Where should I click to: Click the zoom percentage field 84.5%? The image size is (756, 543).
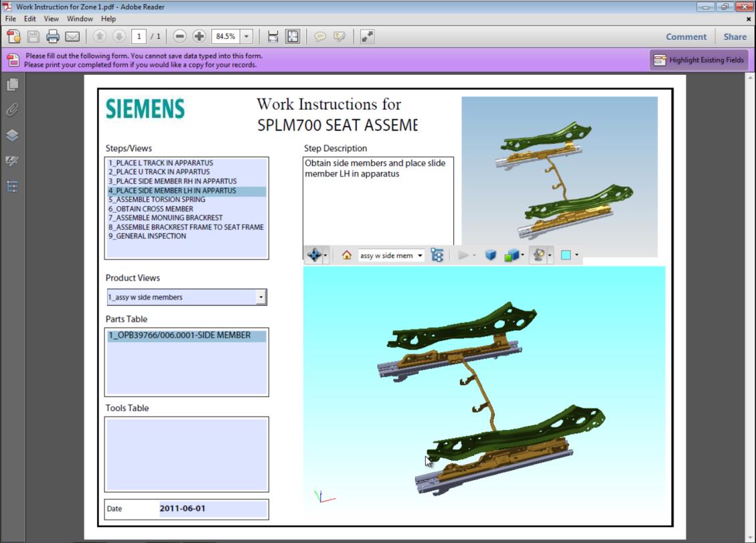click(226, 37)
